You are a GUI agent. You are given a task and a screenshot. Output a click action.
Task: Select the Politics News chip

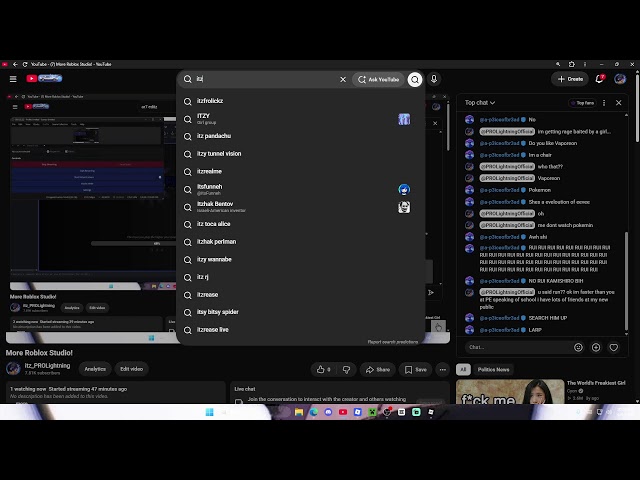point(493,369)
